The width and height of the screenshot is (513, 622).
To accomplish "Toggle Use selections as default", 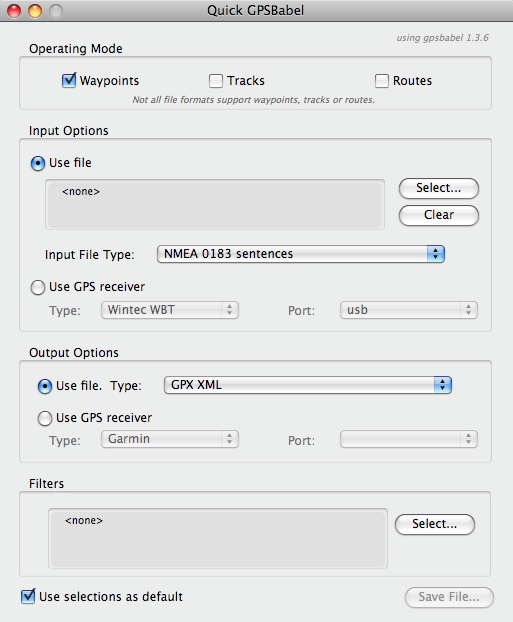I will 28,597.
